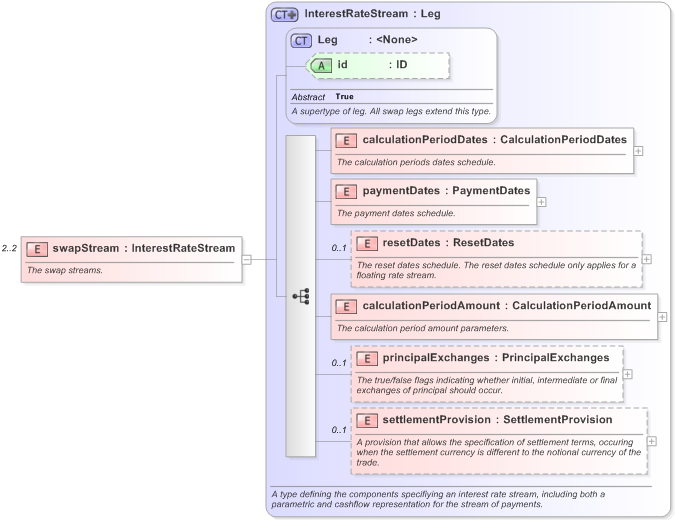Collapse the swapStream element node
The width and height of the screenshot is (675, 520).
click(x=247, y=260)
